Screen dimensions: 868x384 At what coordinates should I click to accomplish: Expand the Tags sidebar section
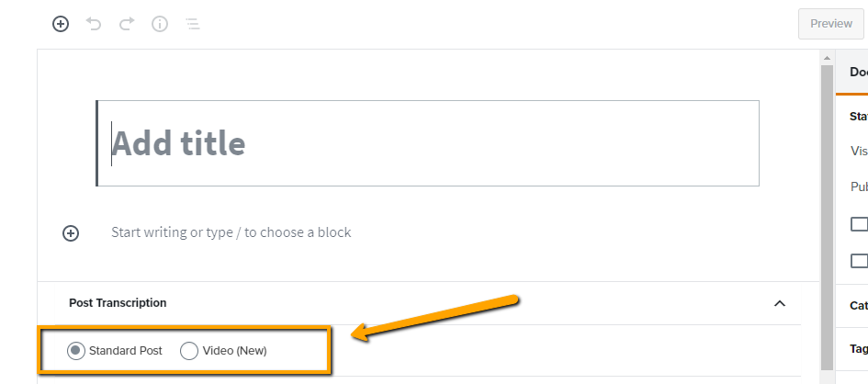click(859, 349)
